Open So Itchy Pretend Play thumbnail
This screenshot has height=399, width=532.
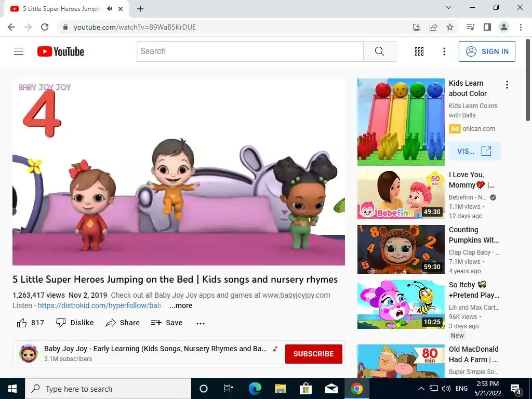click(401, 304)
